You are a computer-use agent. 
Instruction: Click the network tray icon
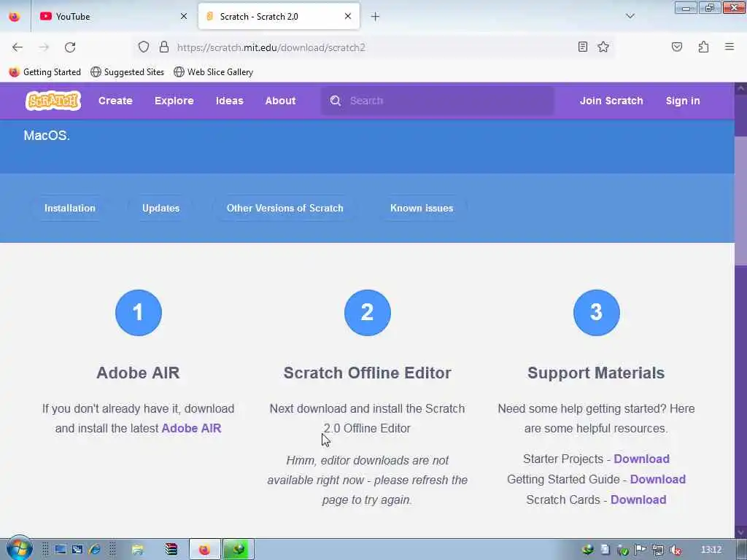(658, 550)
